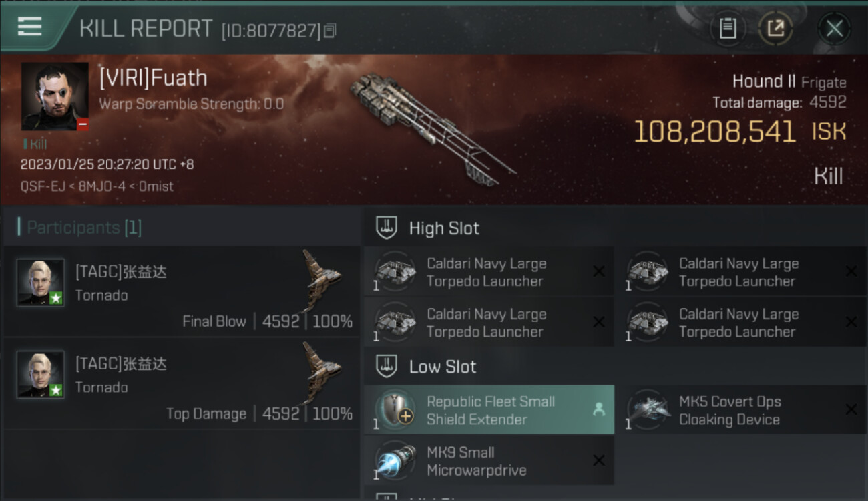The image size is (868, 501).
Task: Click the Final Blow Tornado ship image
Action: (321, 279)
